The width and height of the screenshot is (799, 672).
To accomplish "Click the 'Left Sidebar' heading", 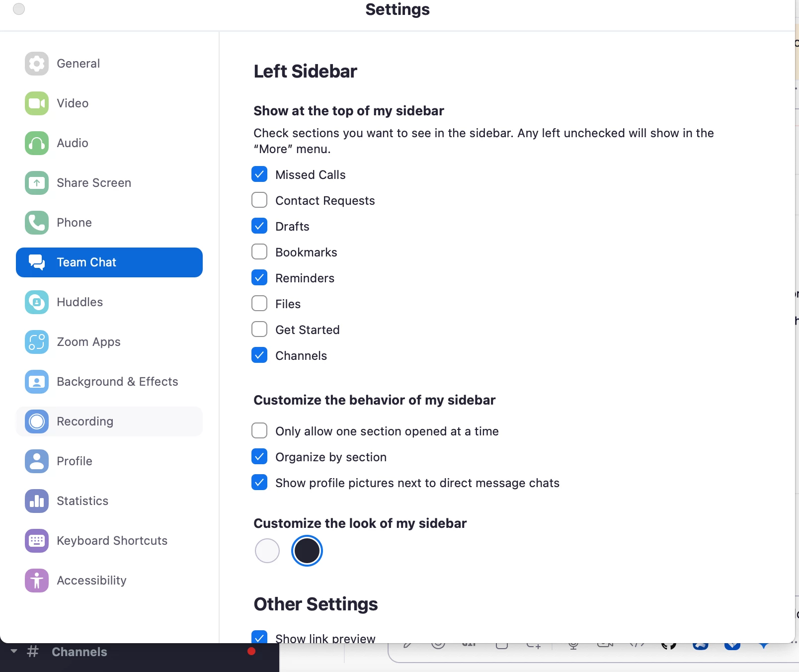I will [x=305, y=71].
